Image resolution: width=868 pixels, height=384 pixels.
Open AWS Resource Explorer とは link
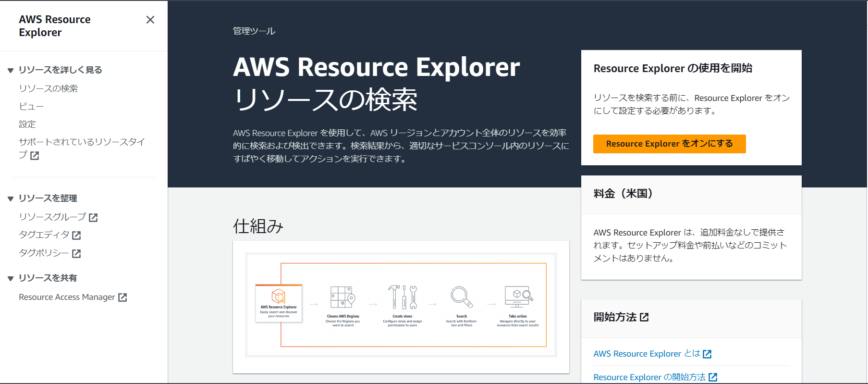click(647, 354)
